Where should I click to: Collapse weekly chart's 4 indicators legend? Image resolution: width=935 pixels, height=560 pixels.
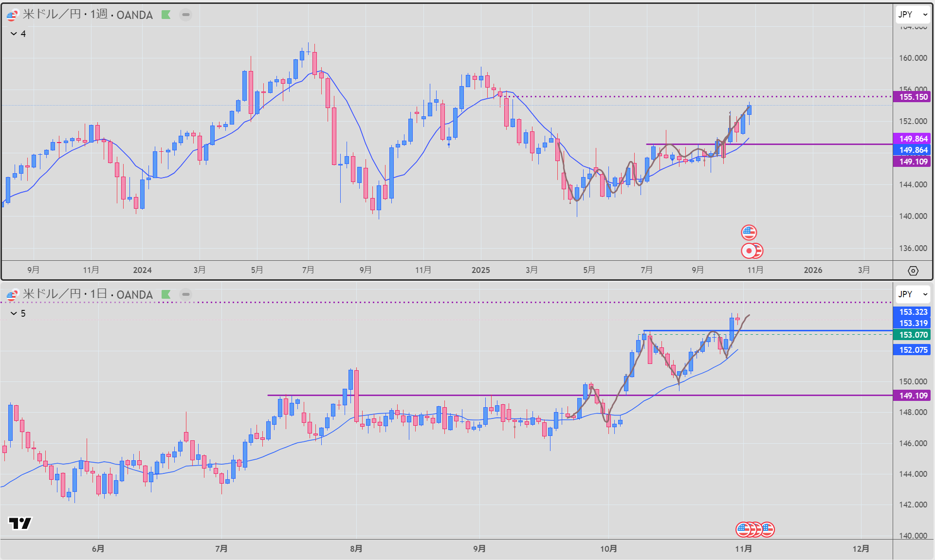[14, 34]
